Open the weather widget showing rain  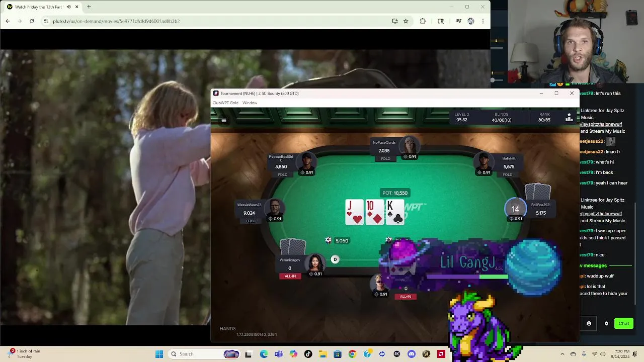[24, 354]
